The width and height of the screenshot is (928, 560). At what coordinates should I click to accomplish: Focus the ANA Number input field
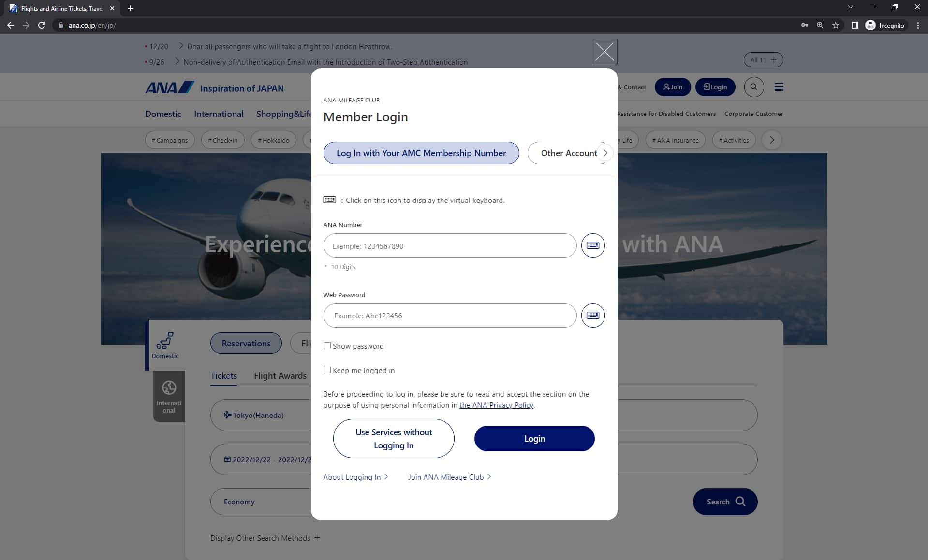(x=450, y=245)
